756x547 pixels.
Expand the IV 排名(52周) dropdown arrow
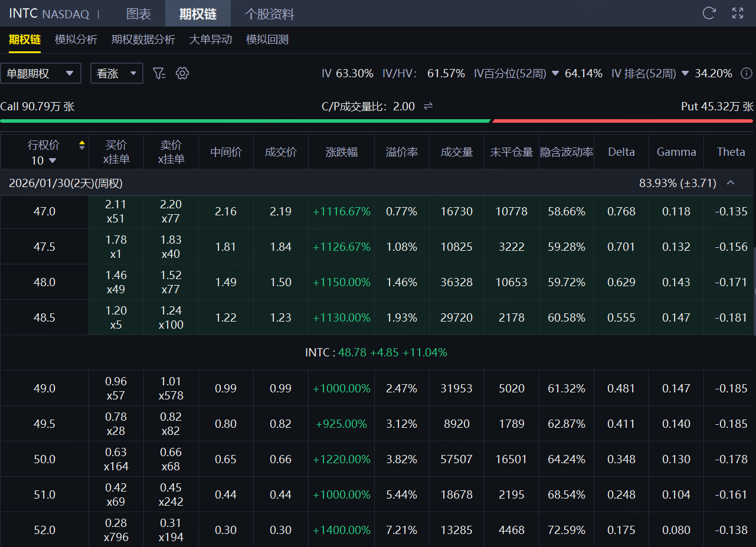[x=685, y=74]
